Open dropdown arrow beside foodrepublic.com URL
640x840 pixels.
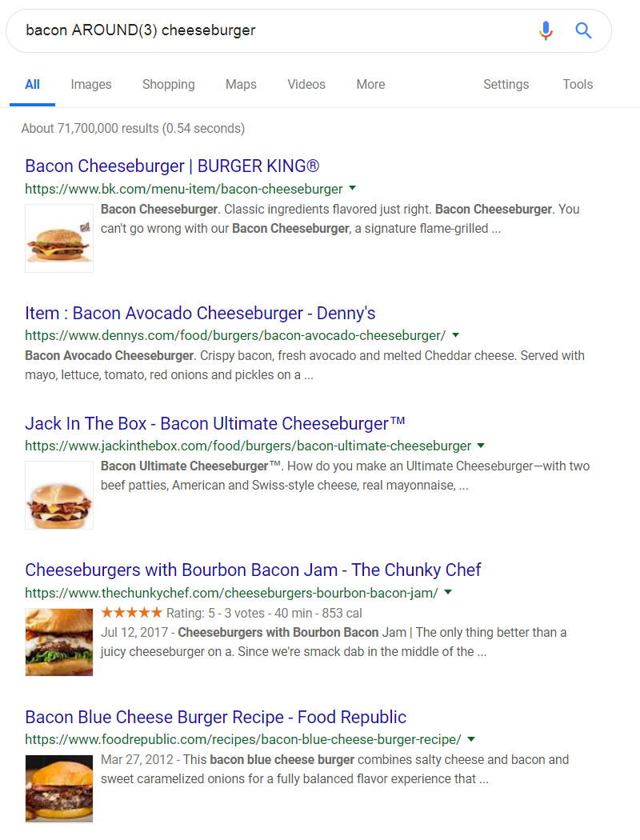[x=471, y=738]
